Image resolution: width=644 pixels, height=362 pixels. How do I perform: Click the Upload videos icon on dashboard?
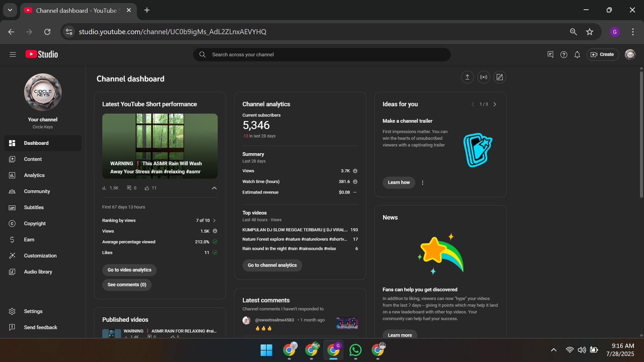[467, 77]
